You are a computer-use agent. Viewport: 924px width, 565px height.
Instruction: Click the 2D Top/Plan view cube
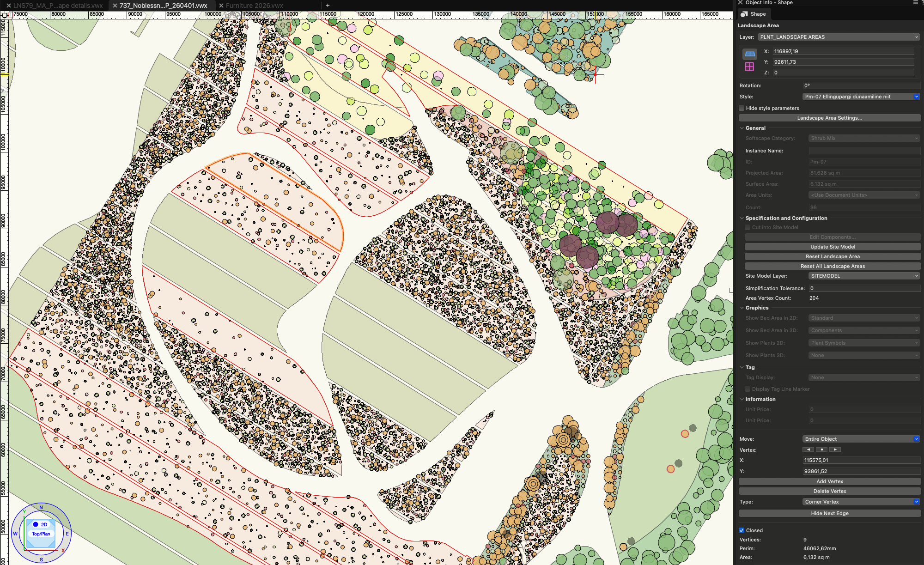click(41, 533)
